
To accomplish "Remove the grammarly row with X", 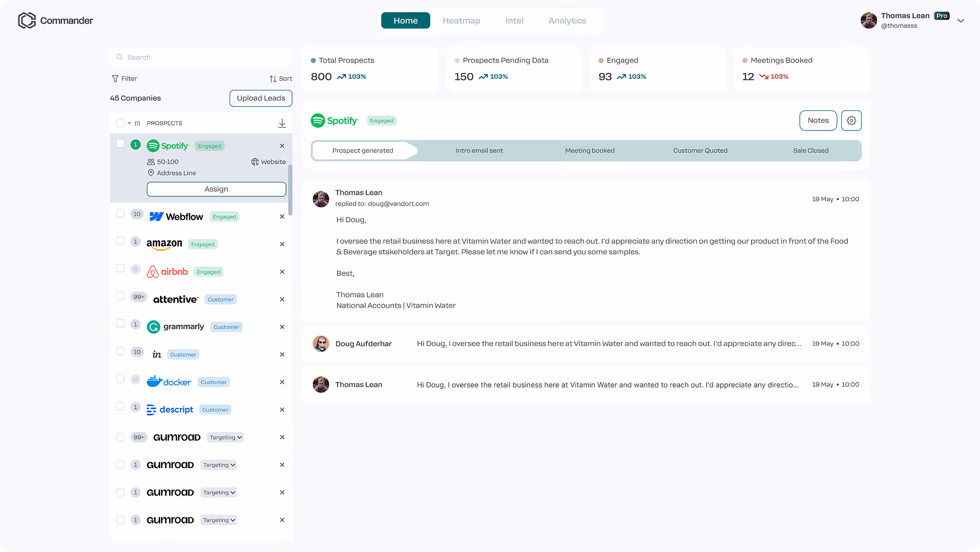I will (x=282, y=327).
